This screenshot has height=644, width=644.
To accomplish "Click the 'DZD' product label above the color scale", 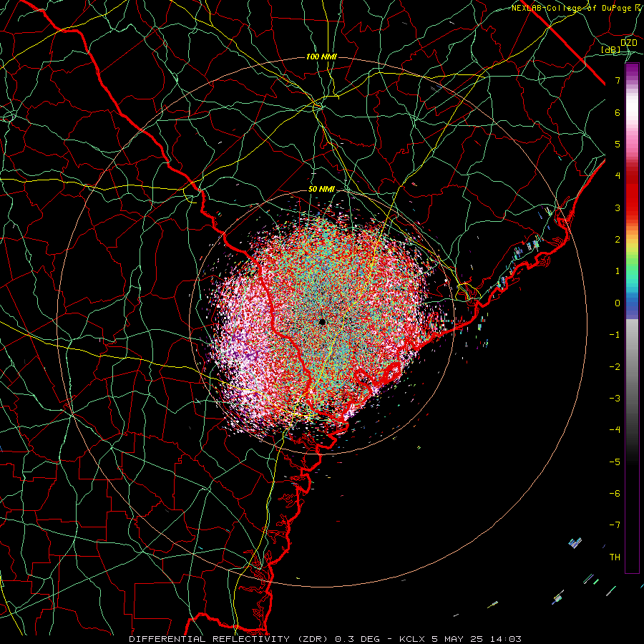I will pos(629,43).
